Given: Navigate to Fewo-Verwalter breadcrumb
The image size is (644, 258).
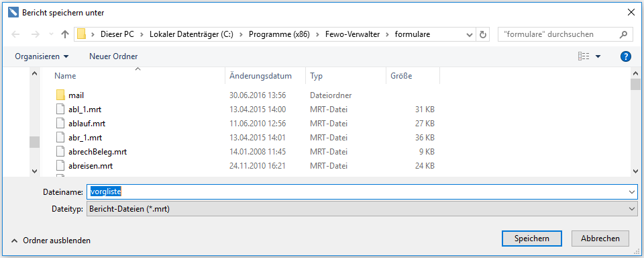Looking at the screenshot, I should coord(352,34).
